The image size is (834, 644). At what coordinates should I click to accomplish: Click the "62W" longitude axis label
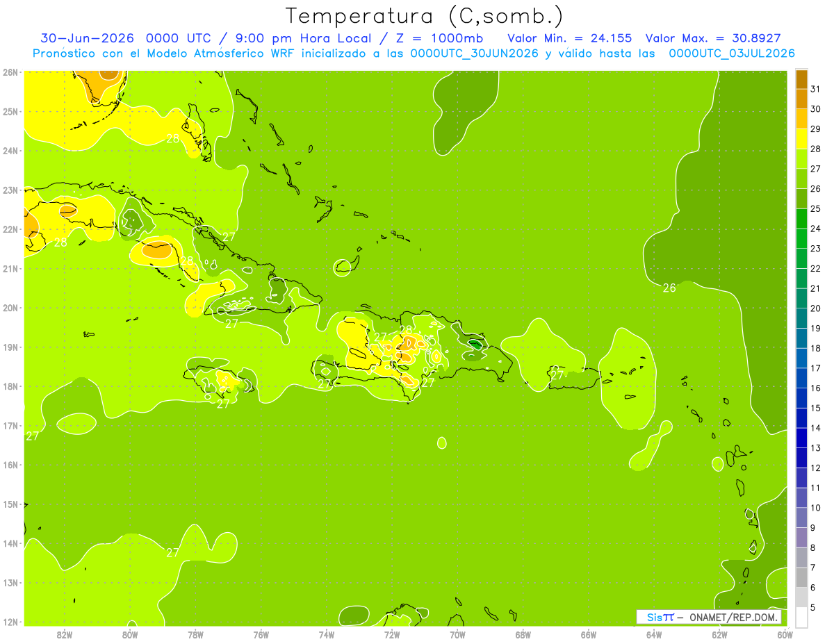point(719,634)
